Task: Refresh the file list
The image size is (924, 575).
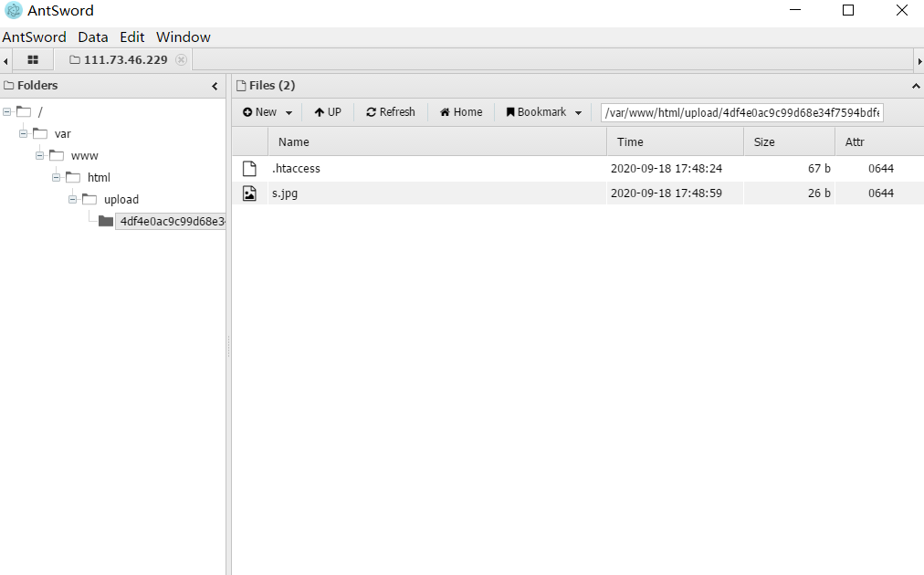Action: [391, 112]
